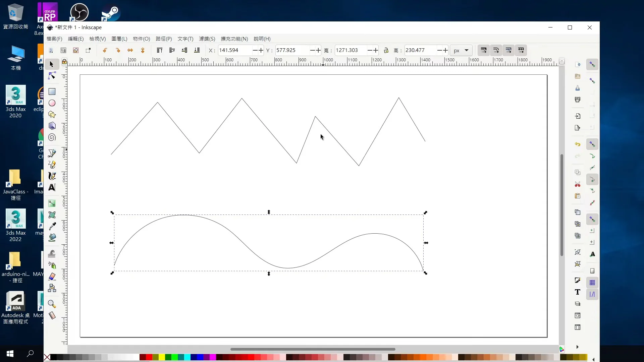The height and width of the screenshot is (362, 644).
Task: Choose the Star and polygon tool
Action: [52, 115]
